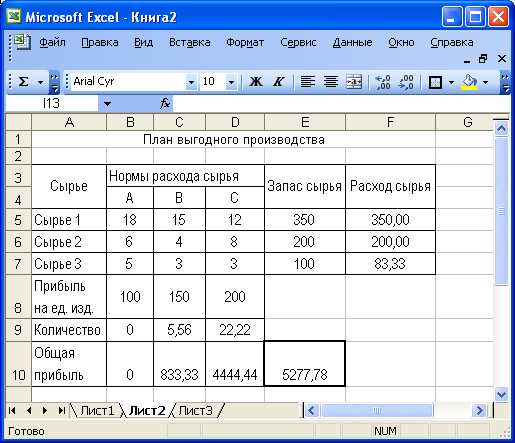515x443 pixels.
Task: Open the Сервис menu
Action: click(x=298, y=43)
